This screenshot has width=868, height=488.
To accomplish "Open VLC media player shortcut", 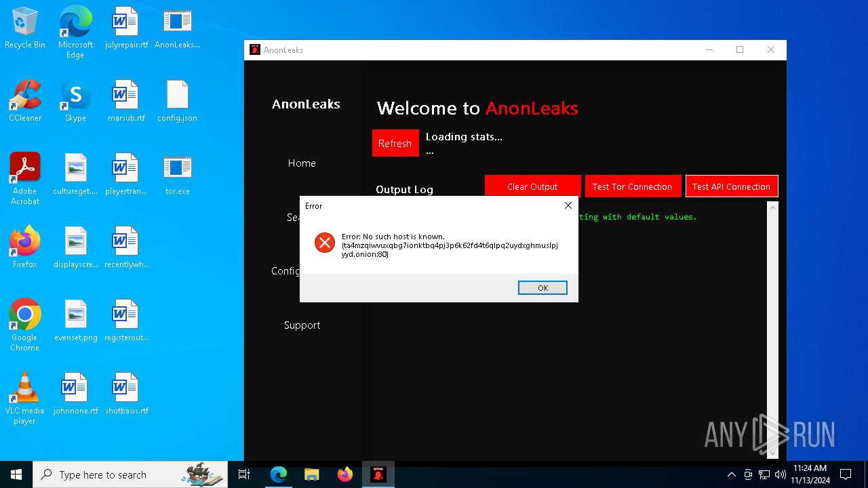I will (x=25, y=399).
